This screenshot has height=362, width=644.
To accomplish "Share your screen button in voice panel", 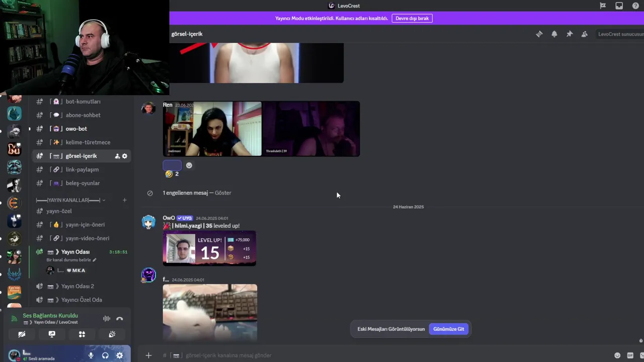I will tap(52, 334).
